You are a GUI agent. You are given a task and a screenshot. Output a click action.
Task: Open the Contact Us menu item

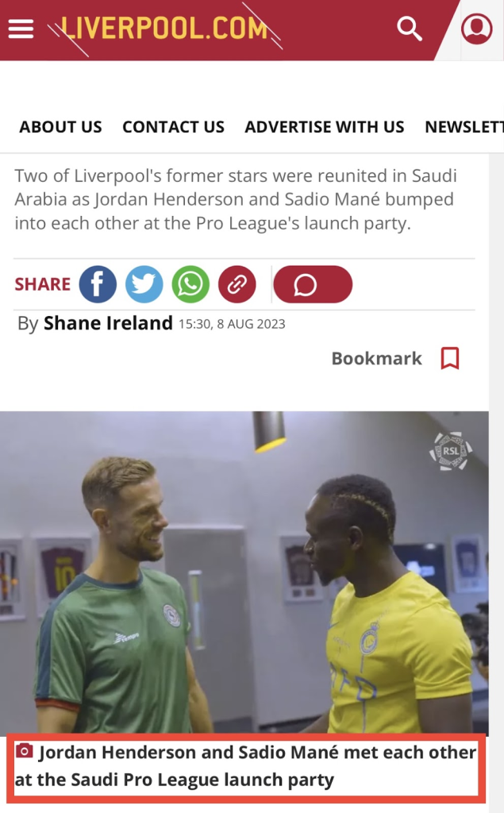point(173,127)
